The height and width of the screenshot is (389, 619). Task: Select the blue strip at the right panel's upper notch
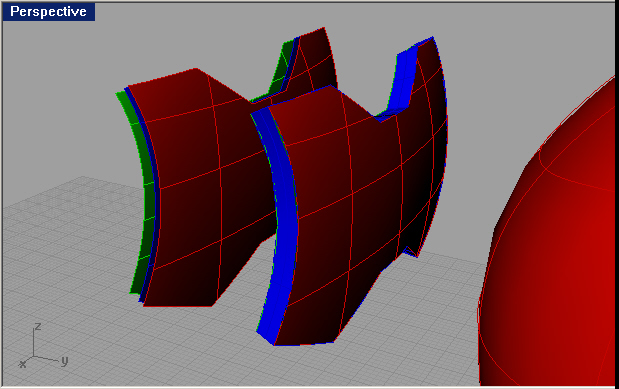(403, 79)
